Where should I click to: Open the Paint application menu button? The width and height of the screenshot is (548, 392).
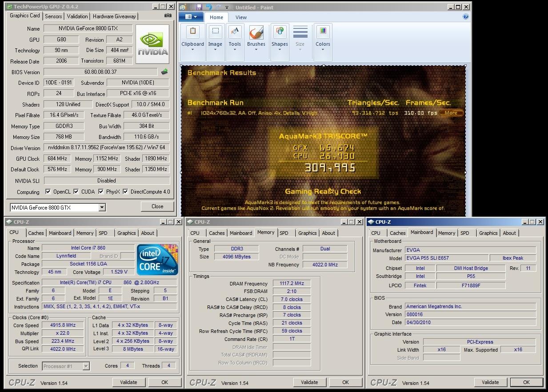coord(191,17)
